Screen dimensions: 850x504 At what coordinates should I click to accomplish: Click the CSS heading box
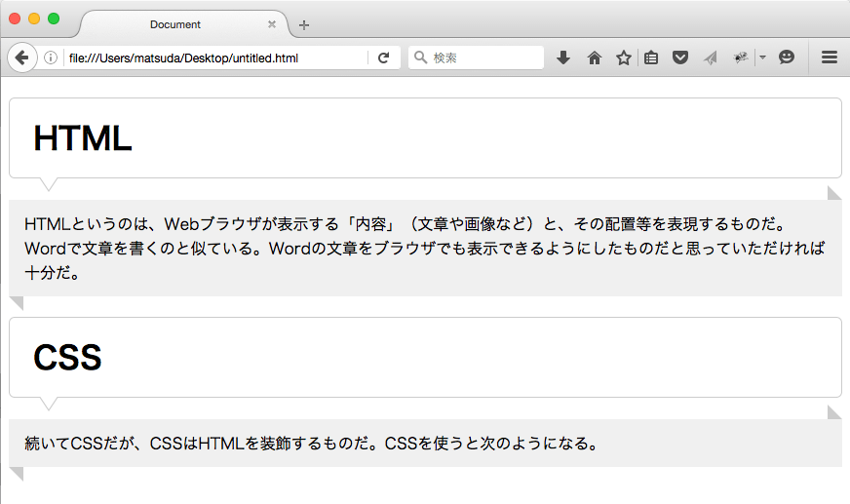(x=425, y=357)
